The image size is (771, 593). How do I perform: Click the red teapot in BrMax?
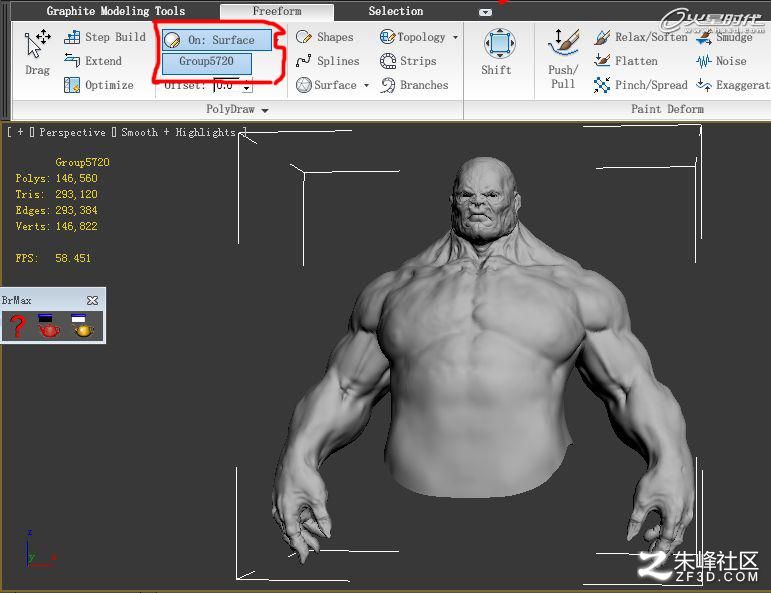[x=49, y=326]
